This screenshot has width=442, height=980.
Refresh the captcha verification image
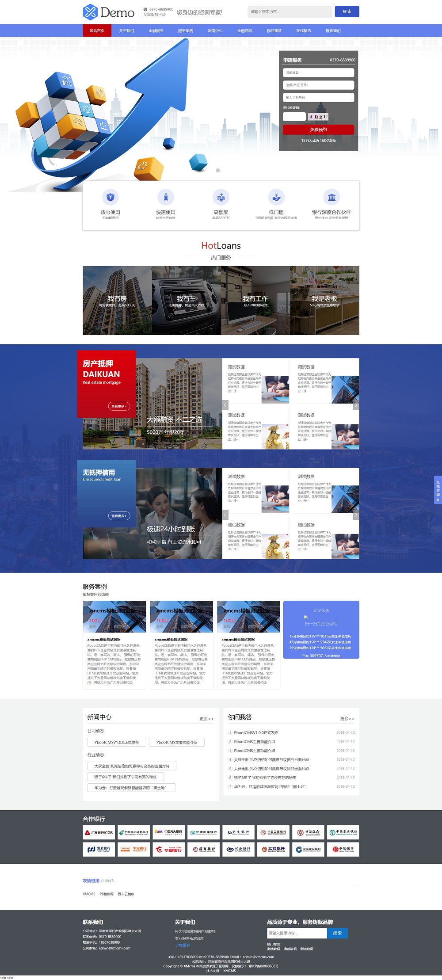[x=318, y=117]
